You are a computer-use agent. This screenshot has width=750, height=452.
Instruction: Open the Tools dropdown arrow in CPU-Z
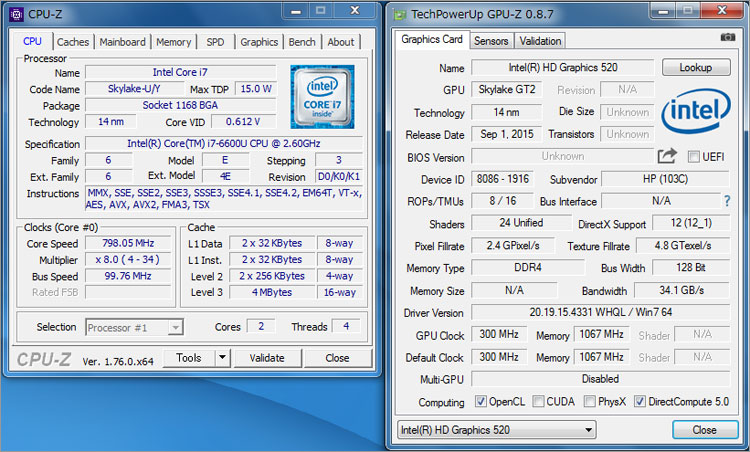pyautogui.click(x=222, y=358)
